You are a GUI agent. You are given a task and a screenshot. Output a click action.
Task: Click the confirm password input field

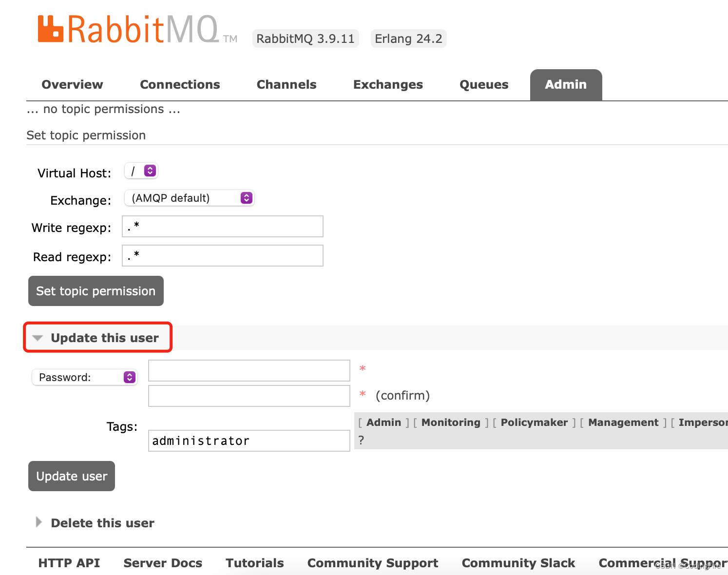click(x=249, y=396)
